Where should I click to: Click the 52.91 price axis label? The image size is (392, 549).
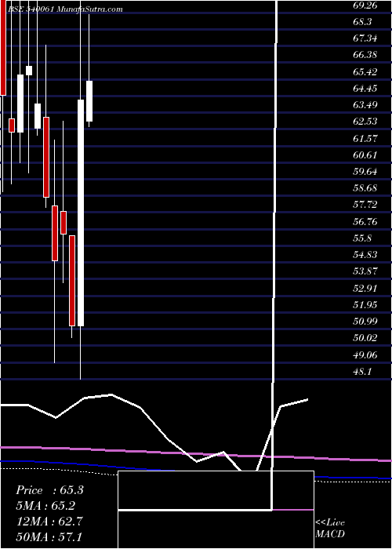[365, 289]
